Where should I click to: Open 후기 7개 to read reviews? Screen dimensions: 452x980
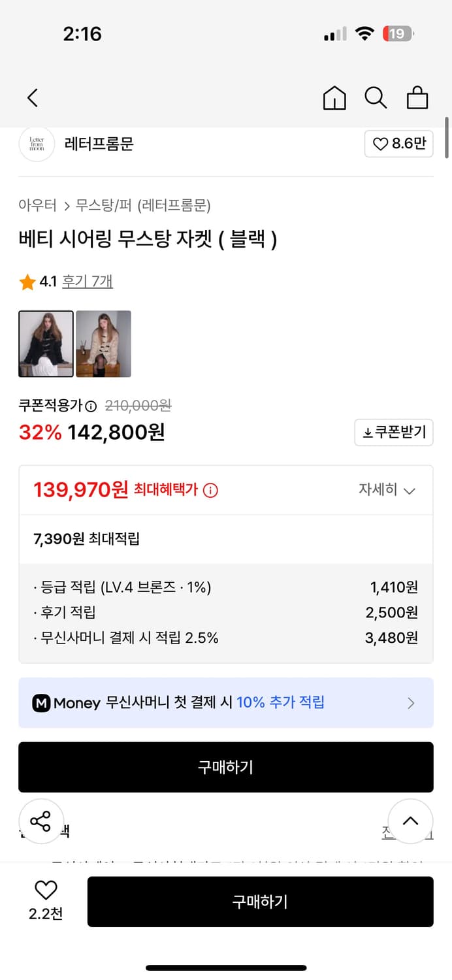click(x=88, y=281)
